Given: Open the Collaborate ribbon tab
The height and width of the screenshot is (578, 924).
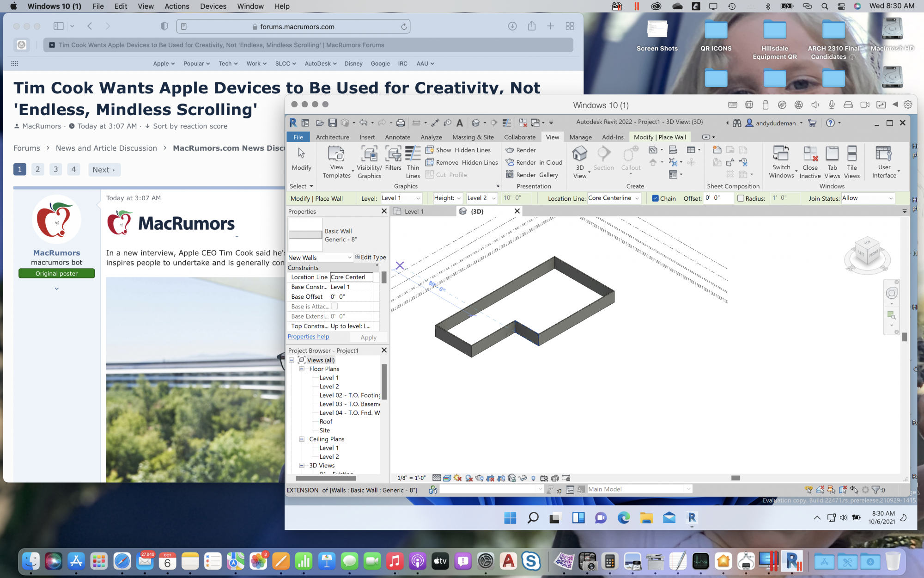Looking at the screenshot, I should pos(520,137).
